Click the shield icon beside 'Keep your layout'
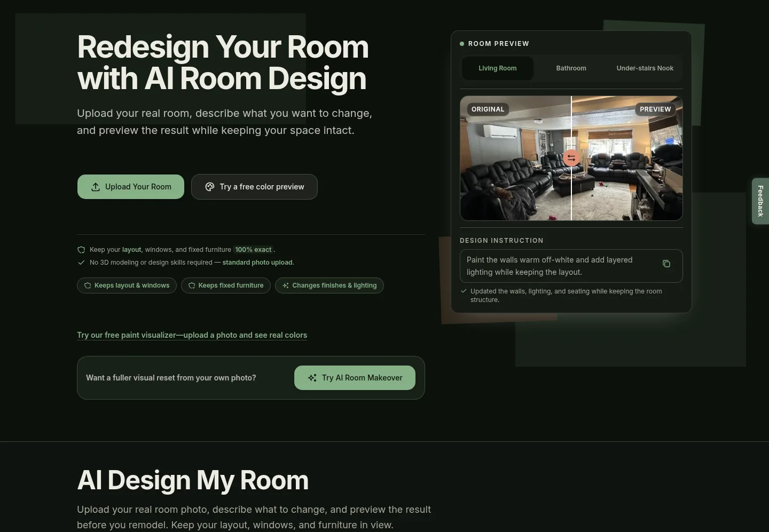 81,250
